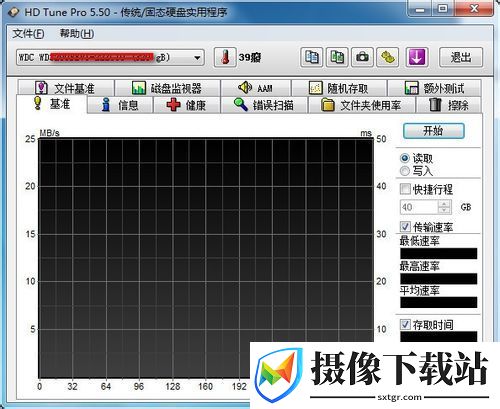
Task: Open the 健康 health tab
Action: (x=187, y=105)
